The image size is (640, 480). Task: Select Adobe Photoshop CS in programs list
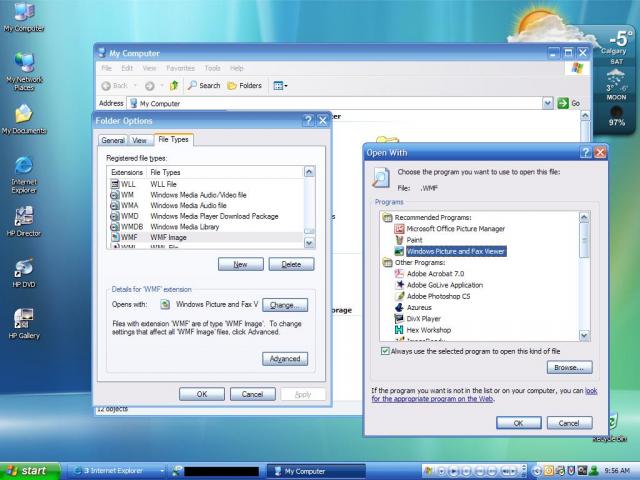click(433, 296)
